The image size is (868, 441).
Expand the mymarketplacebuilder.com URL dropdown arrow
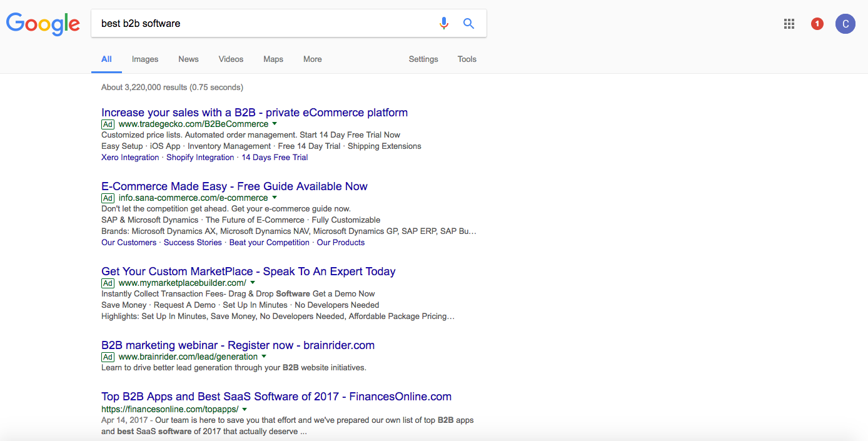click(x=253, y=283)
